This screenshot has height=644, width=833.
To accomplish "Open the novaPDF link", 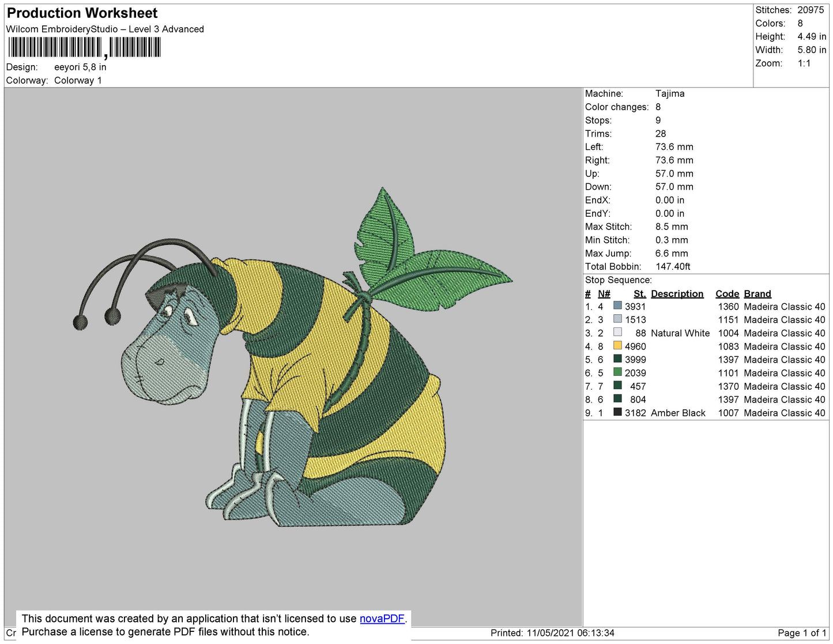I will point(382,619).
